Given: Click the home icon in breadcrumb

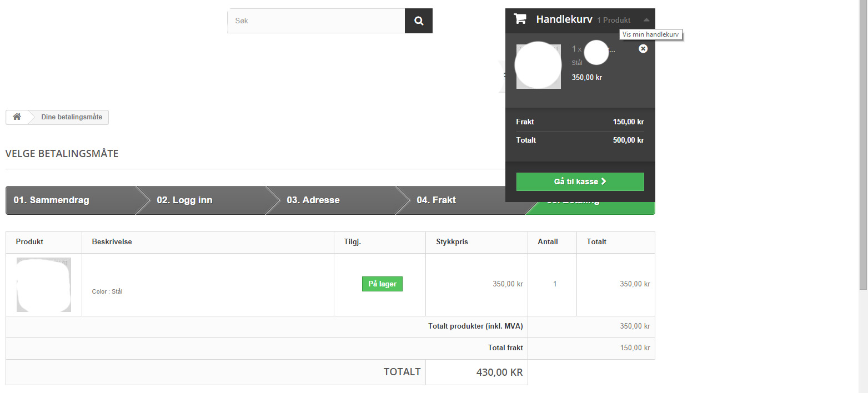Looking at the screenshot, I should (x=17, y=117).
